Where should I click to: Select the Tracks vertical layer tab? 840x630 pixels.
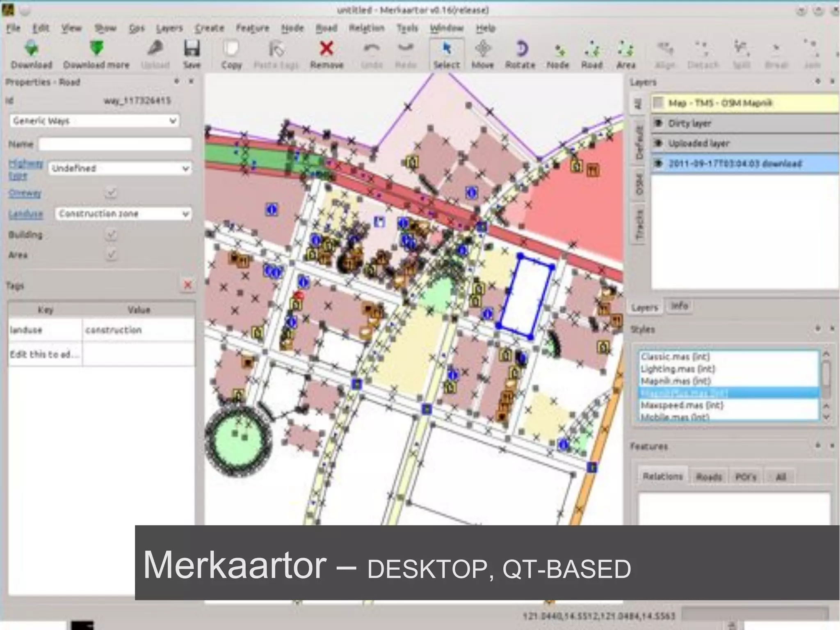[639, 225]
